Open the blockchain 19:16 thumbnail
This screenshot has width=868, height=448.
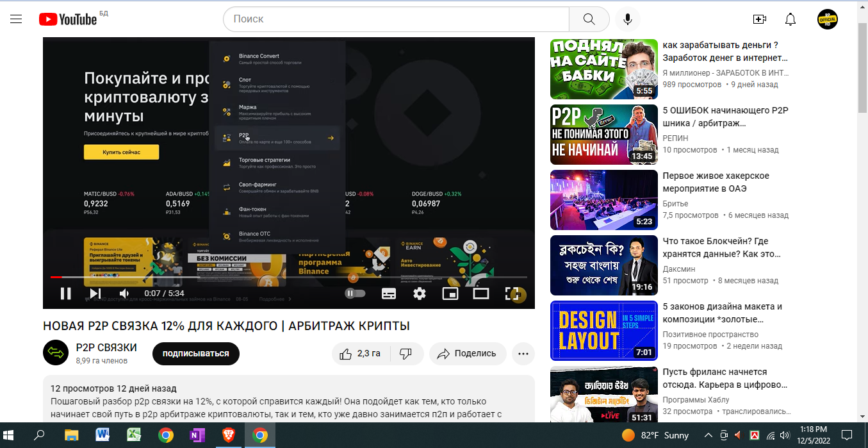point(604,265)
